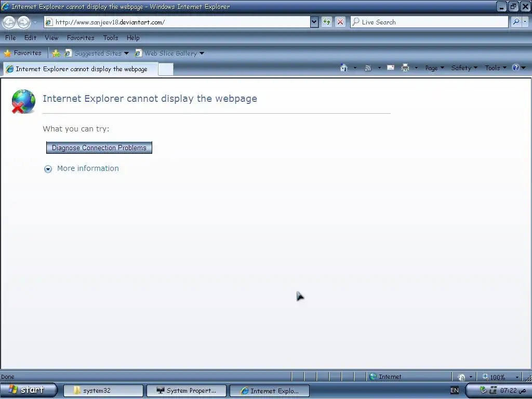This screenshot has height=399, width=532.
Task: Switch to System Properties taskbar window
Action: [187, 391]
